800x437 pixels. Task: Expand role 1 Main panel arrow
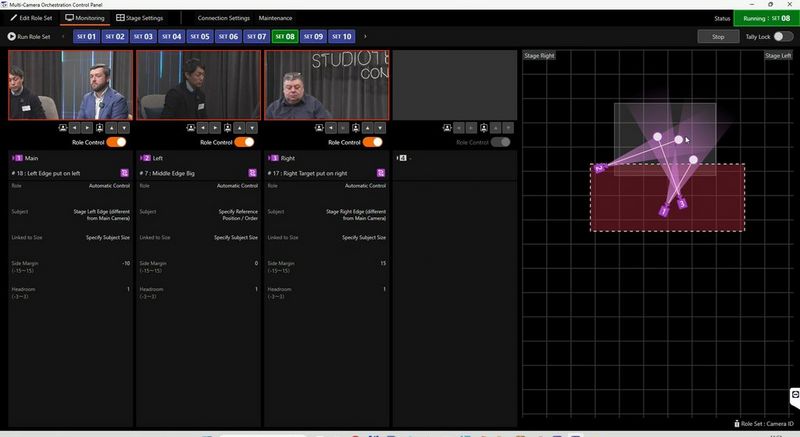[12, 158]
